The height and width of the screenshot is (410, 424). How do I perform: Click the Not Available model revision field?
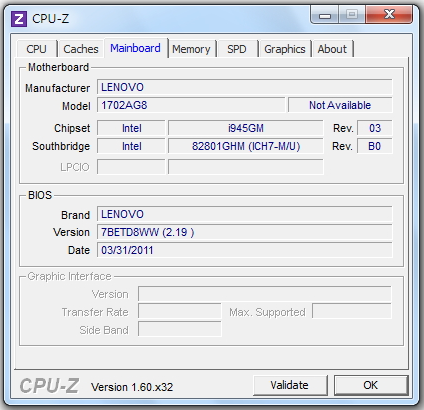coord(340,105)
